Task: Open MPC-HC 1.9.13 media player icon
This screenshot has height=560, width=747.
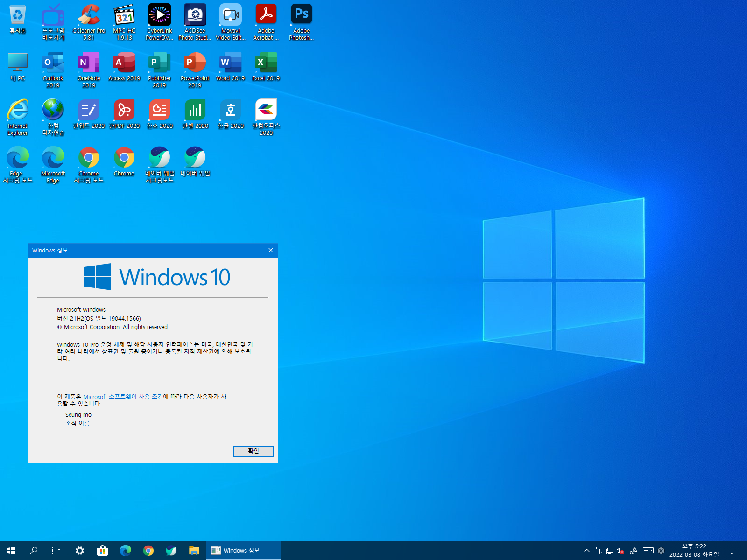Action: pos(124,22)
